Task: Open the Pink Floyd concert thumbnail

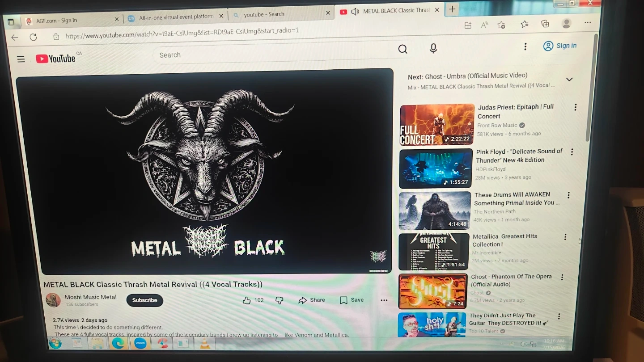Action: click(436, 168)
